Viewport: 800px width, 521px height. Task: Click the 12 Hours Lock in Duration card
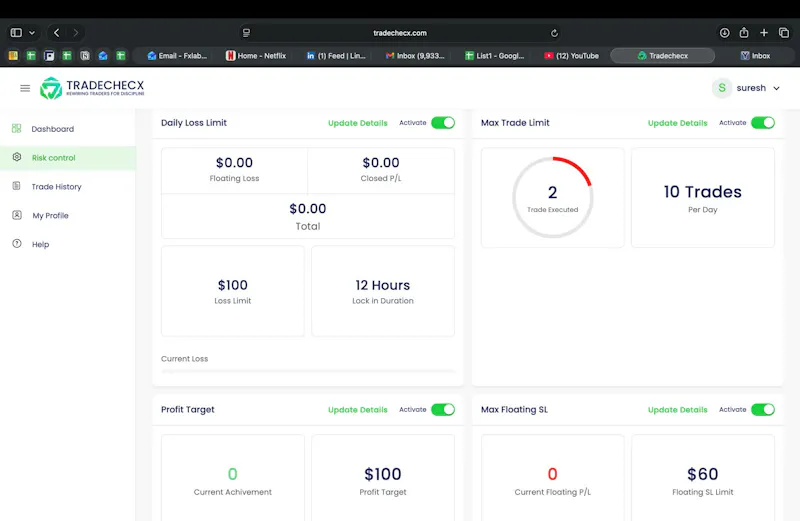(383, 291)
